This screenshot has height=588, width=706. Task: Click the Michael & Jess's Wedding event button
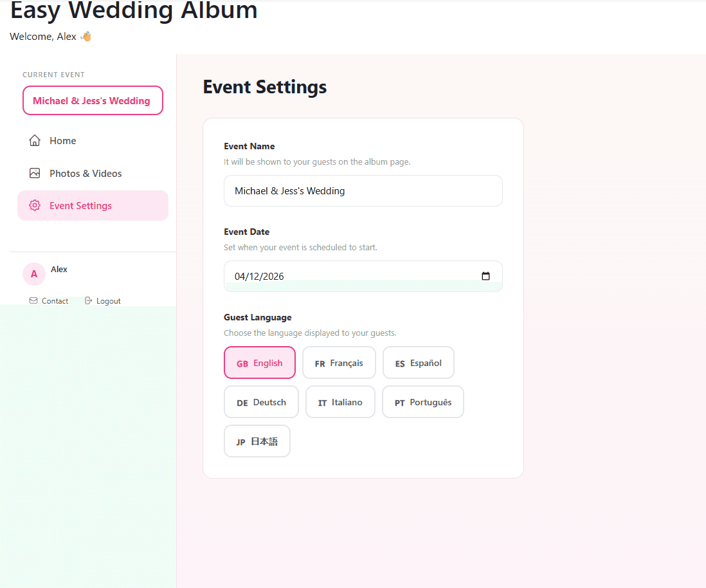point(93,100)
